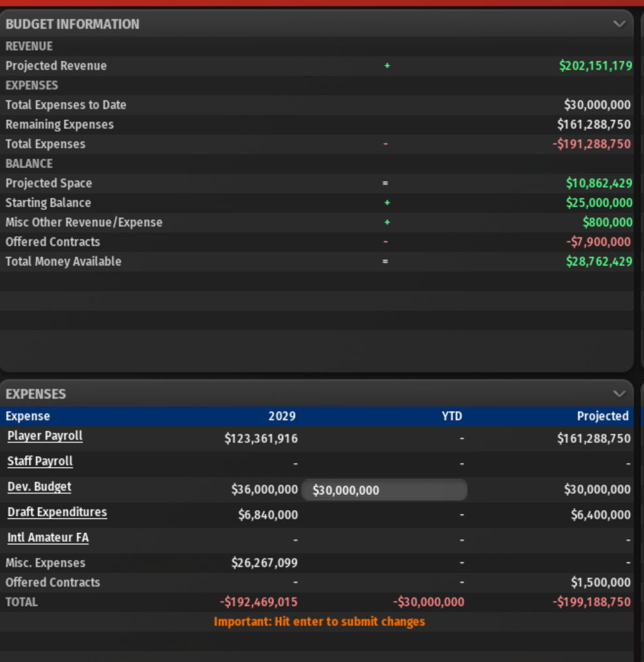Collapse the Expenses panel chevron
Viewport: 644px width, 662px height.
click(619, 394)
